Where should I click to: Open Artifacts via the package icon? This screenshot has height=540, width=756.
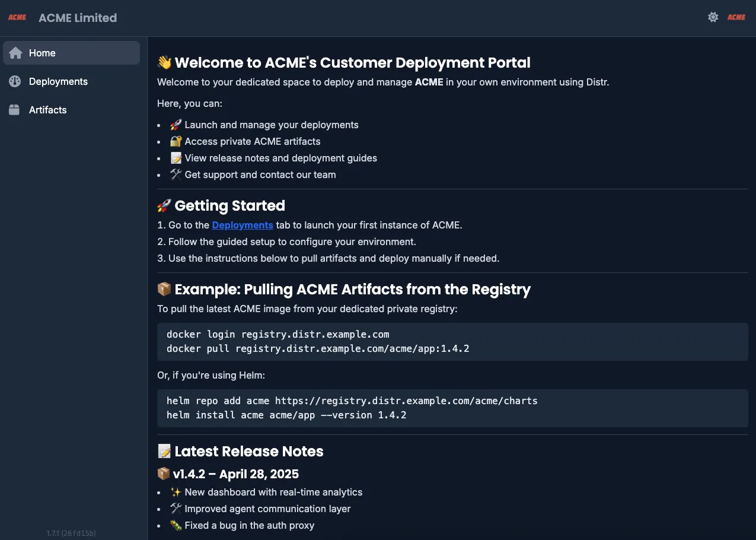pyautogui.click(x=14, y=110)
